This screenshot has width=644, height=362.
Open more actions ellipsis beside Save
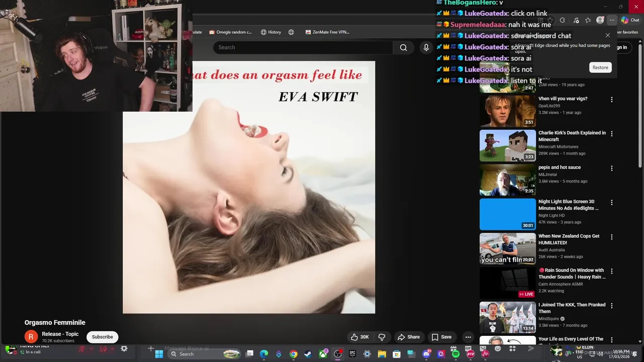coord(468,337)
